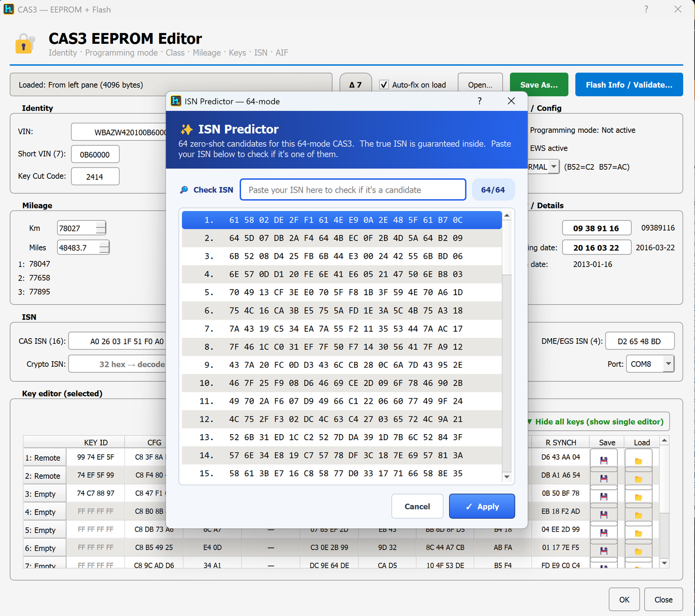Click save icon in row 6: Empty
Image resolution: width=695 pixels, height=616 pixels.
point(604,551)
